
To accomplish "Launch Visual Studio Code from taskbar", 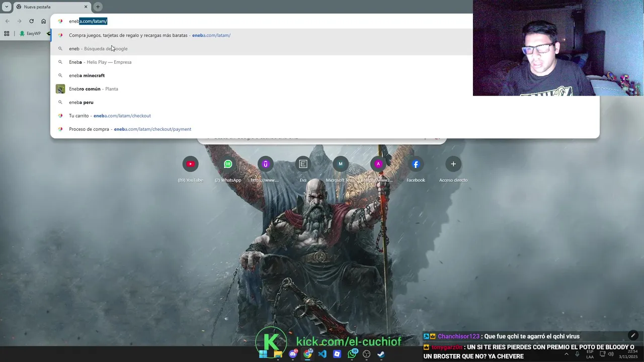I will pos(323,354).
